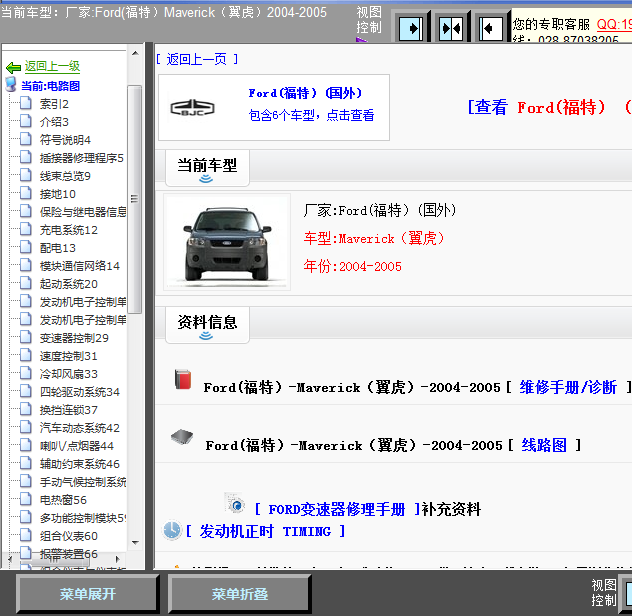Click the green back arrow icon
Screen dimensions: 632x616
(x=13, y=67)
